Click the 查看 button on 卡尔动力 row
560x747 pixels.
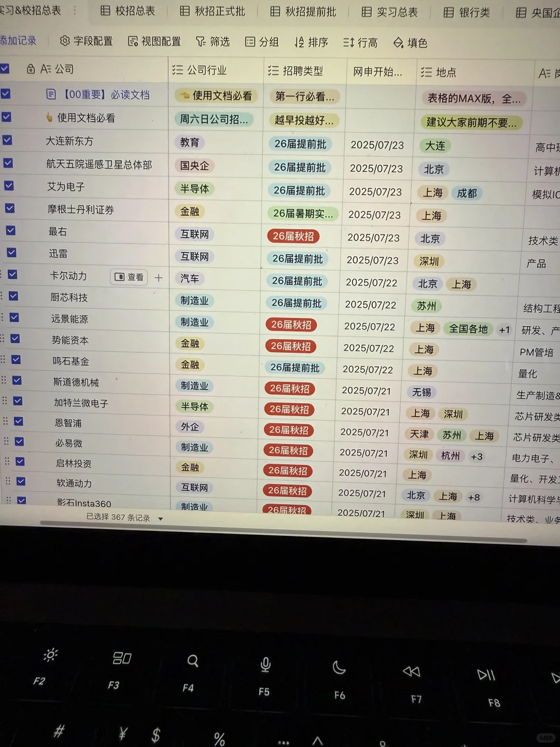click(x=129, y=277)
